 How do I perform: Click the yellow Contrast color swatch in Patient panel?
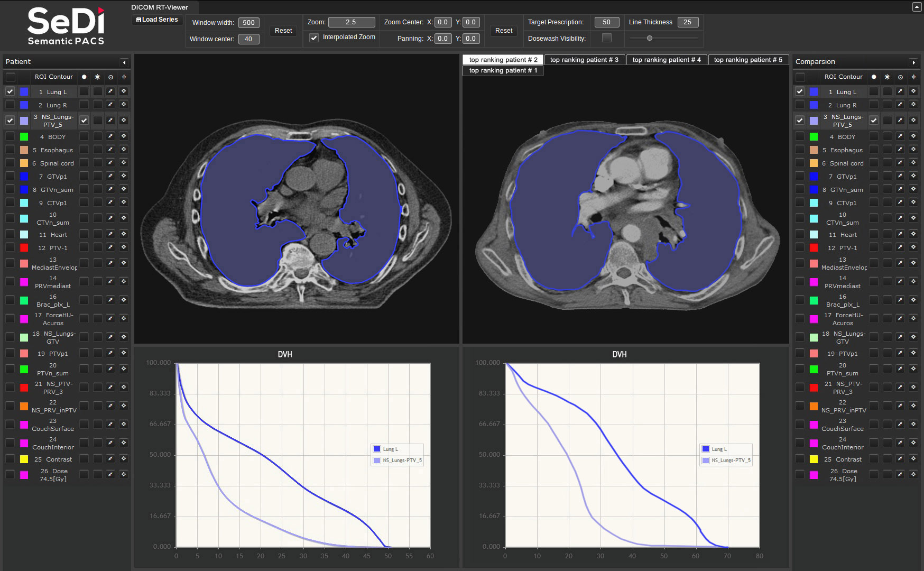(24, 459)
